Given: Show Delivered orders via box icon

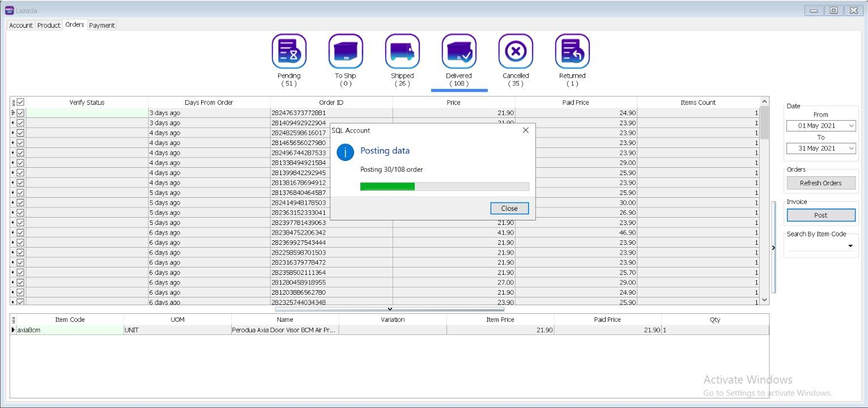Looking at the screenshot, I should [x=459, y=52].
